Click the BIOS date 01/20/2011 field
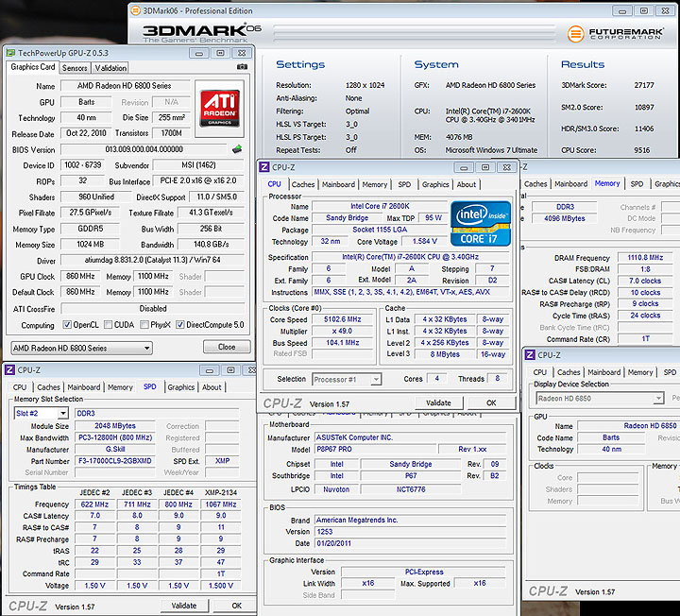The height and width of the screenshot is (616, 680). 410,543
